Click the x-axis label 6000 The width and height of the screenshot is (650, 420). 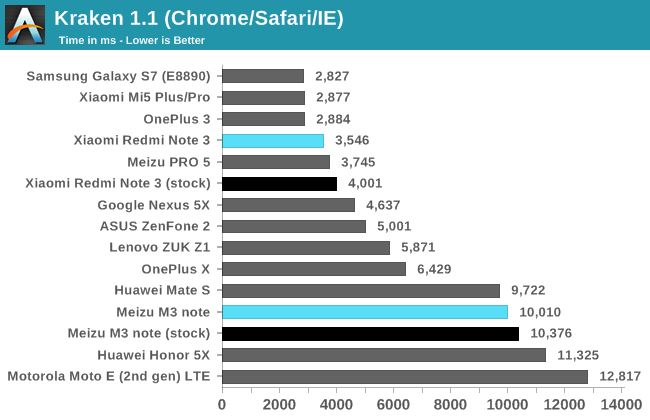click(393, 405)
